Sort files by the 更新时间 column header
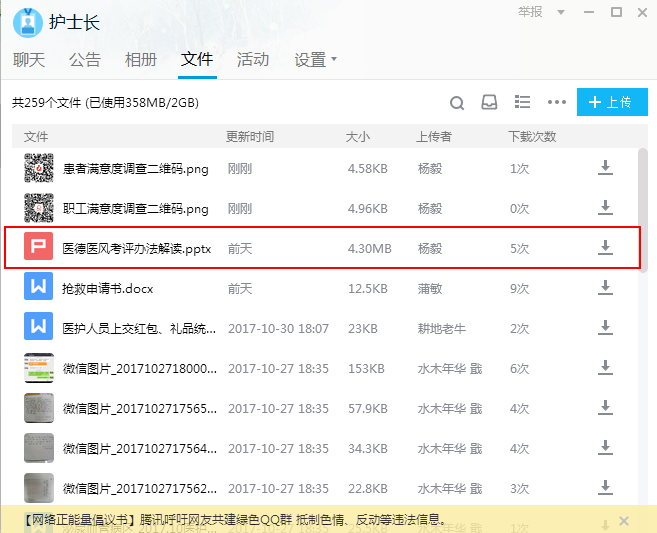This screenshot has height=533, width=657. pyautogui.click(x=250, y=136)
